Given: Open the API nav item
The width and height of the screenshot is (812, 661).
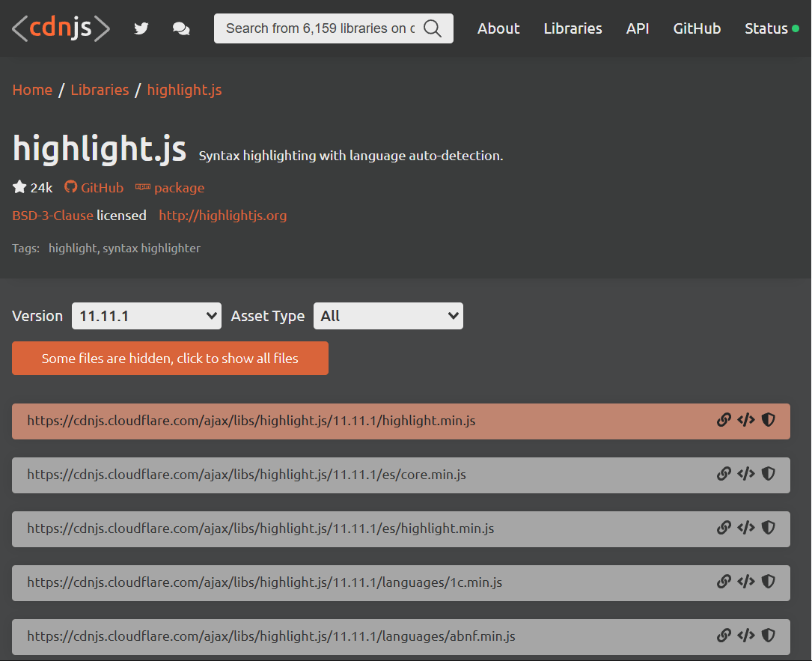Looking at the screenshot, I should (638, 28).
